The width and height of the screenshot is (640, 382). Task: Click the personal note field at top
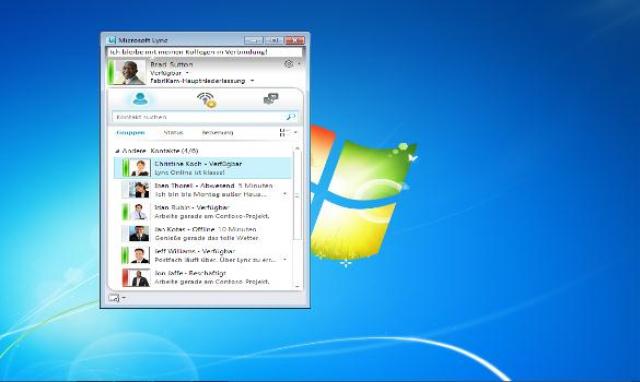[x=205, y=52]
